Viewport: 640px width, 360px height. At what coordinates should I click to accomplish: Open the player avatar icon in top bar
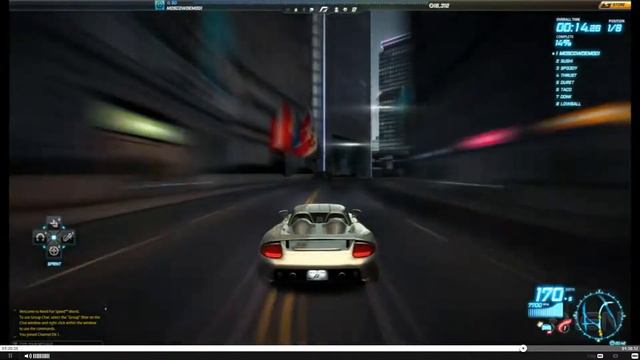tap(160, 5)
